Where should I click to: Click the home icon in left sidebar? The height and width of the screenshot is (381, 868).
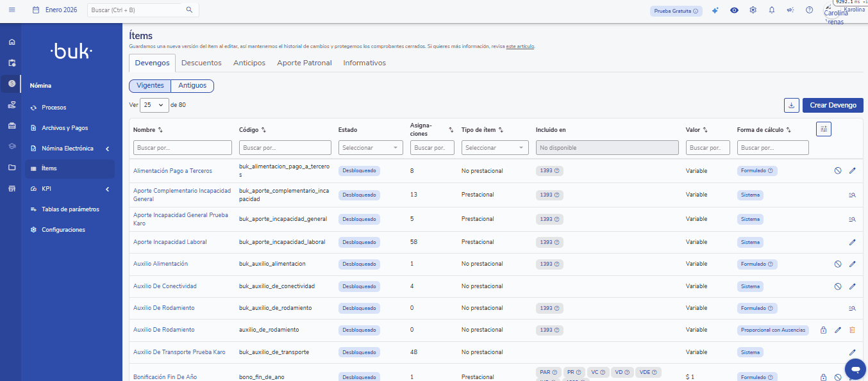(x=12, y=42)
